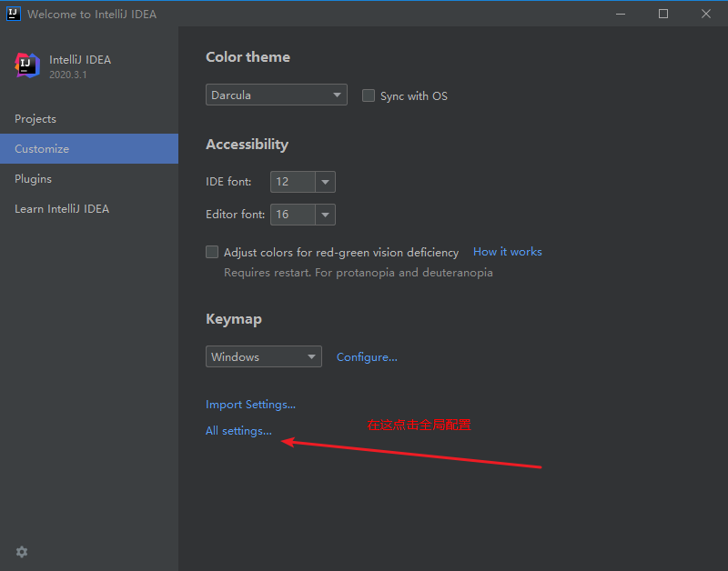Click the Color theme heading
728x571 pixels.
pos(248,57)
